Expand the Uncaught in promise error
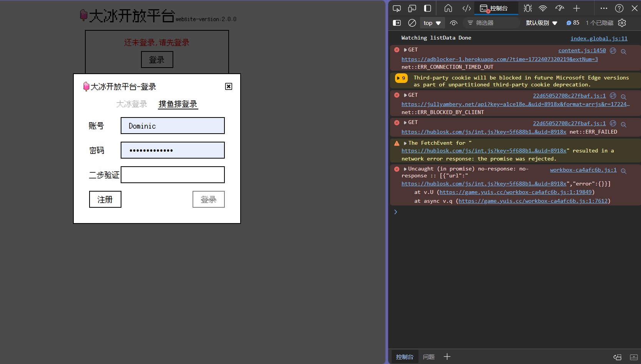 [x=405, y=169]
